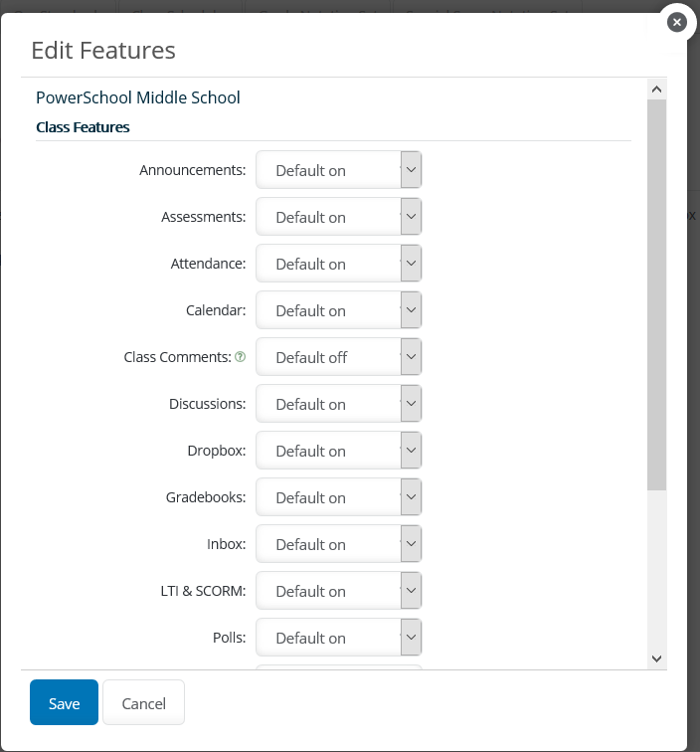Open the Inbox dropdown
This screenshot has height=752, width=700.
point(338,544)
